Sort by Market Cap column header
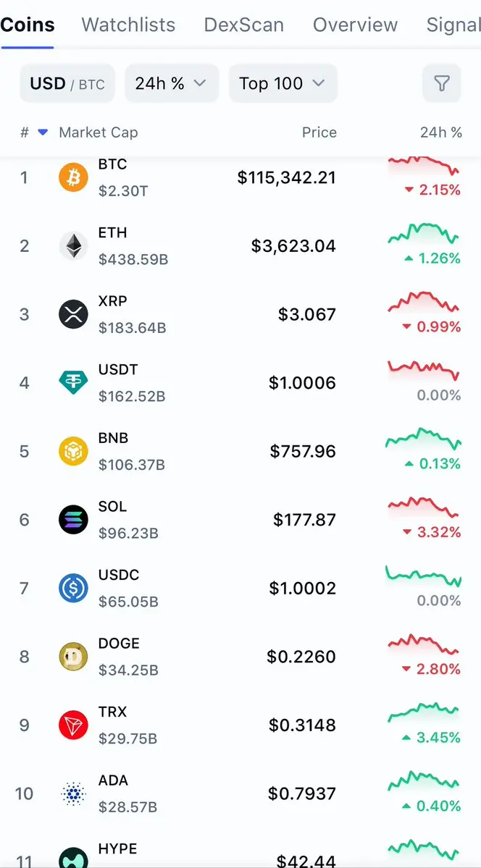The image size is (481, 868). (98, 133)
